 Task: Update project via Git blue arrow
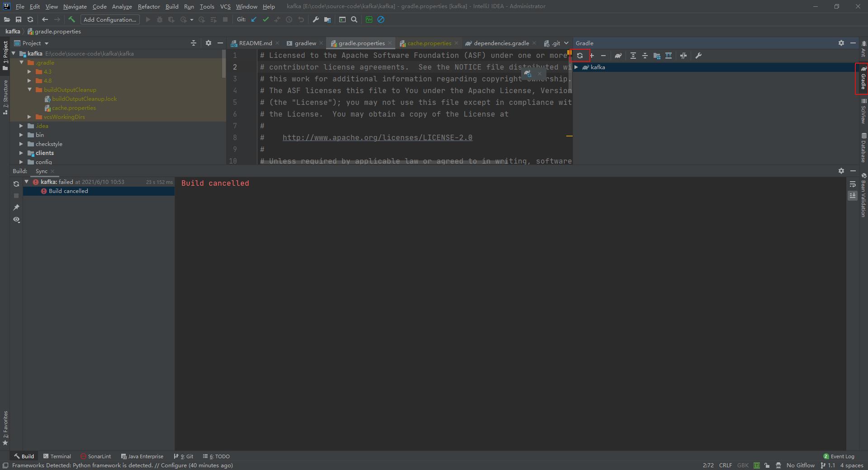[x=254, y=19]
